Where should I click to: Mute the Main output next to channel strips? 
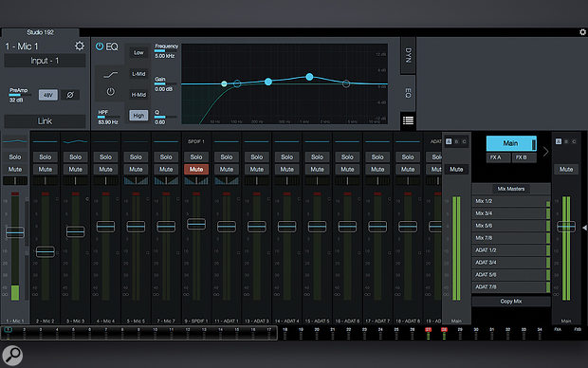tap(456, 169)
